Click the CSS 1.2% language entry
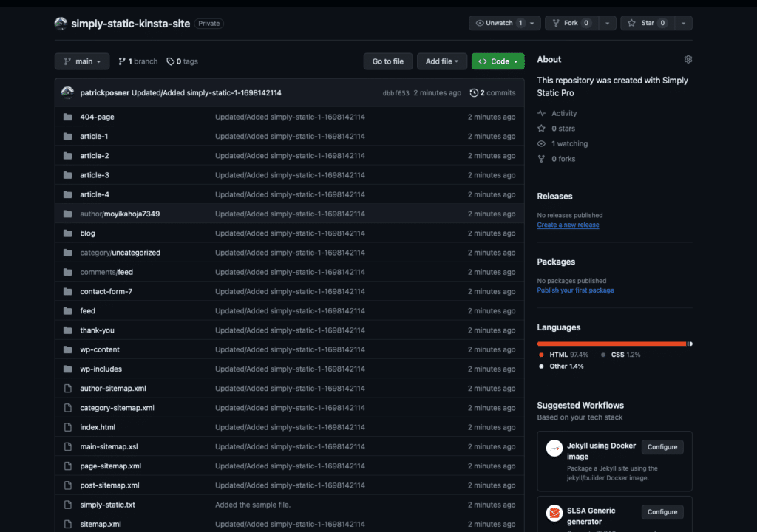 point(620,355)
